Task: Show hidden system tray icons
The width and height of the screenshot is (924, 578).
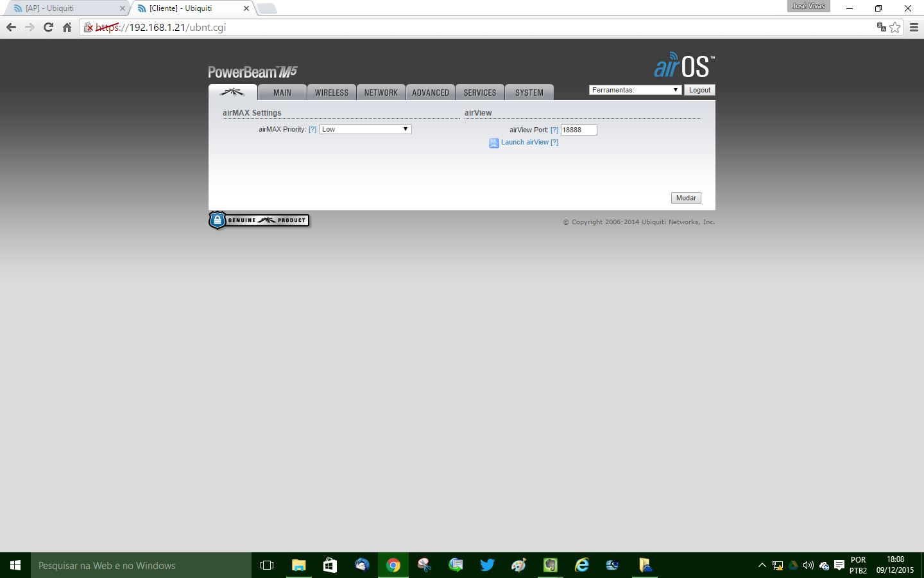Action: [762, 565]
